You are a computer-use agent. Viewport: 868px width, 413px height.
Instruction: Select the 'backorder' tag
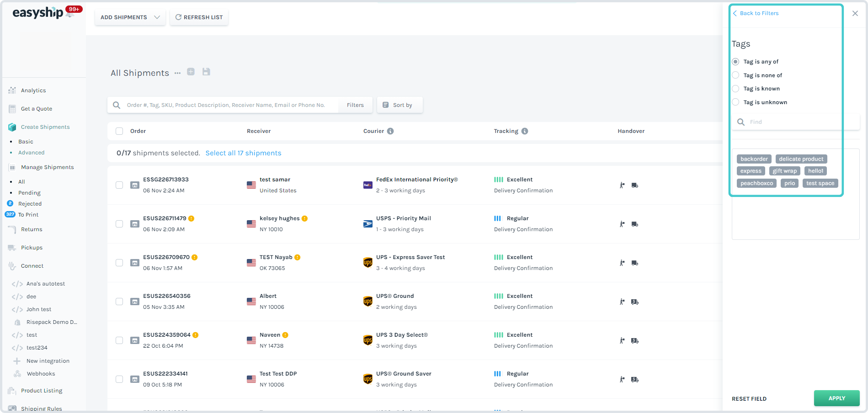coord(754,159)
